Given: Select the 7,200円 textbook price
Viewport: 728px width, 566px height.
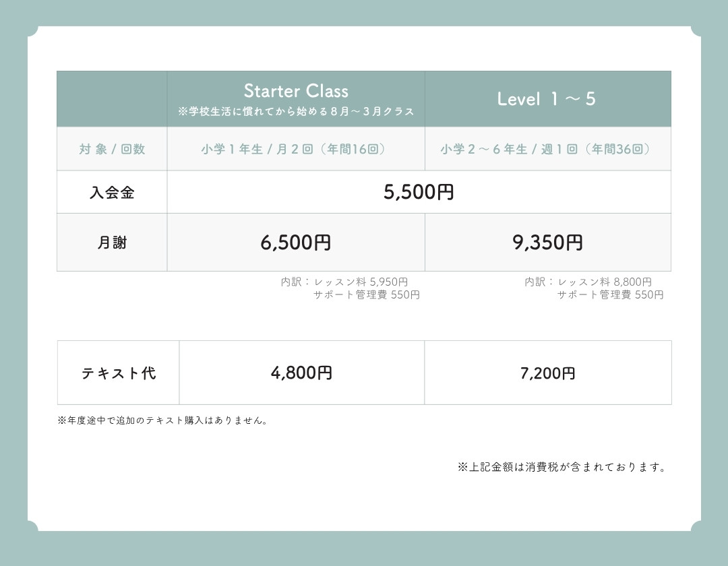Looking at the screenshot, I should (547, 373).
